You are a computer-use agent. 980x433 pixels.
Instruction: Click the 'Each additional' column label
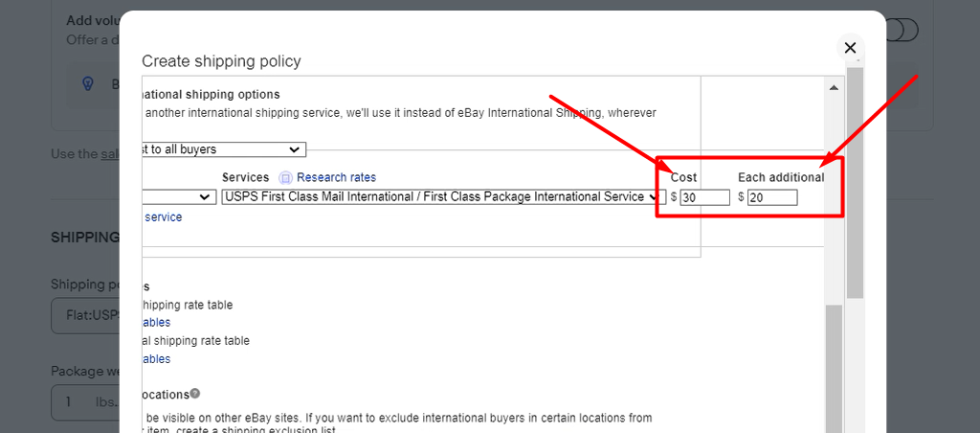click(x=781, y=177)
